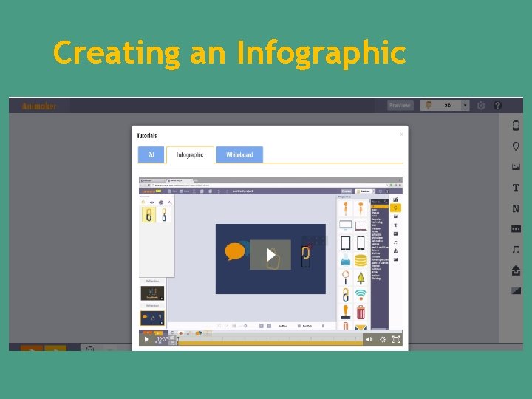This screenshot has width=532, height=399.
Task: Play the tutorial from the control bar
Action: [x=146, y=339]
